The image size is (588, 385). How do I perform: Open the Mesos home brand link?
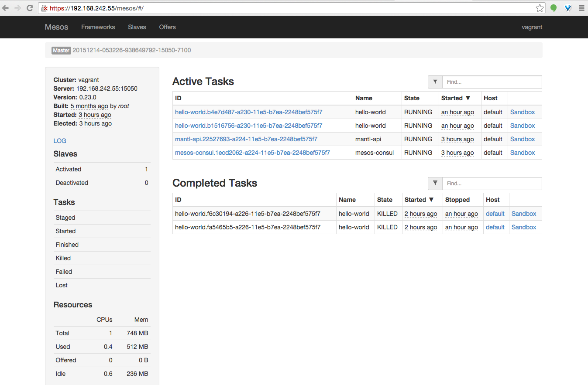(x=56, y=27)
